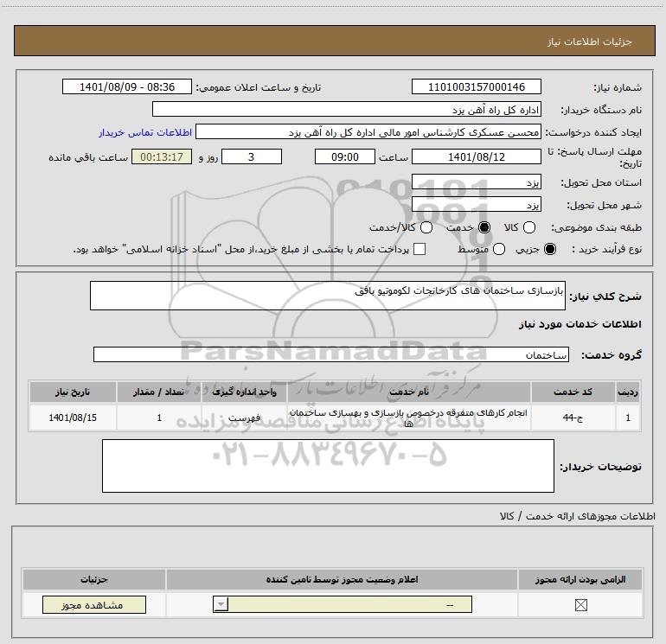666x644 pixels.
Task: Toggle the mandatory license checkbox
Action: pos(580,605)
